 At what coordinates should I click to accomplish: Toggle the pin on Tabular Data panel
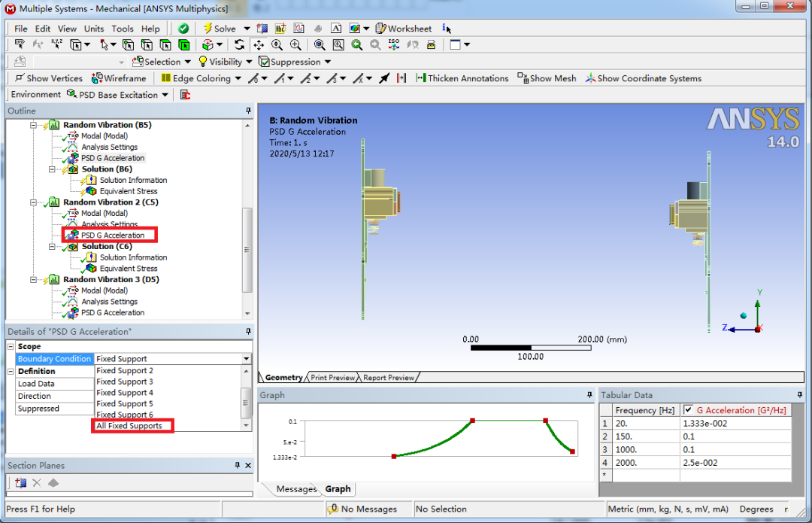pos(799,395)
